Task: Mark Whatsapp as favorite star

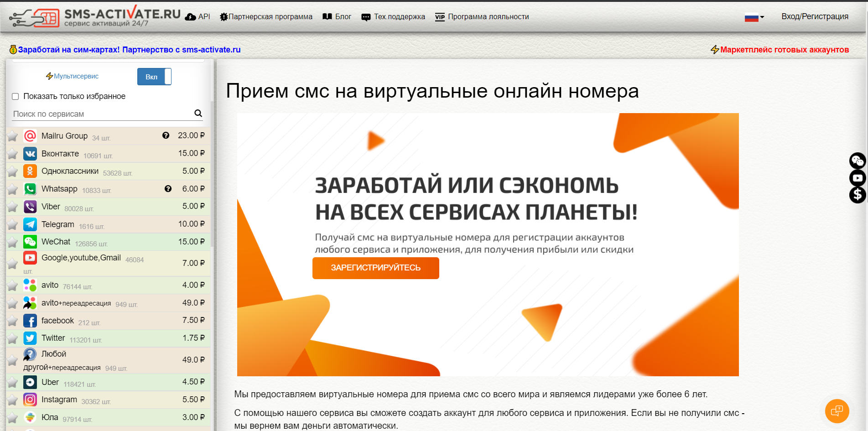Action: (13, 190)
